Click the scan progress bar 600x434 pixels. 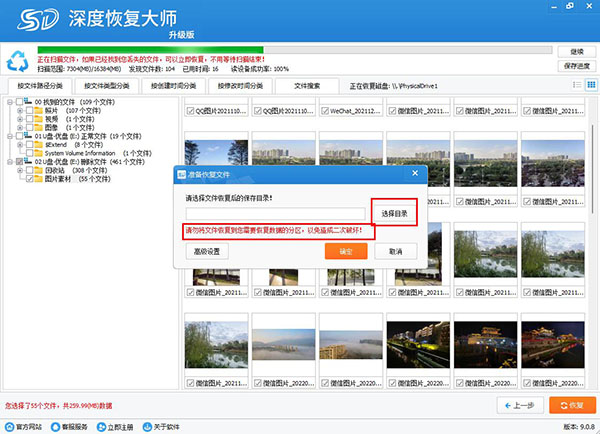tap(294, 48)
